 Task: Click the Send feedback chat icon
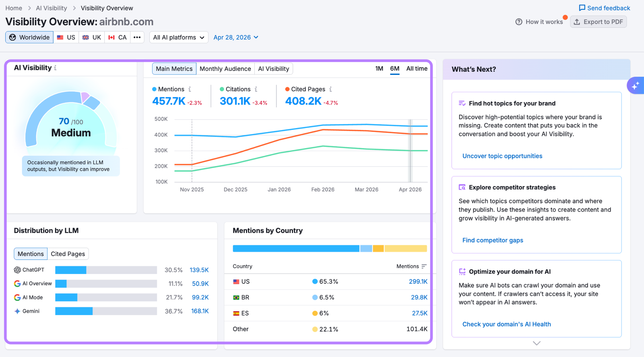tap(582, 8)
